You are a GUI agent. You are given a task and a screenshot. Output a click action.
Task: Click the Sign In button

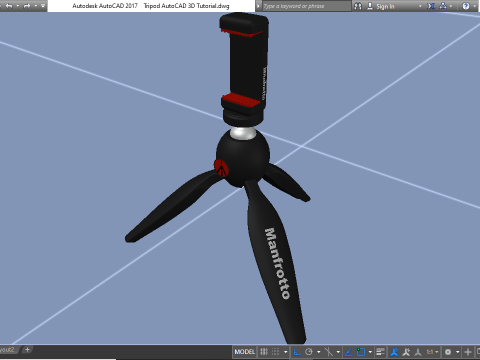point(381,6)
